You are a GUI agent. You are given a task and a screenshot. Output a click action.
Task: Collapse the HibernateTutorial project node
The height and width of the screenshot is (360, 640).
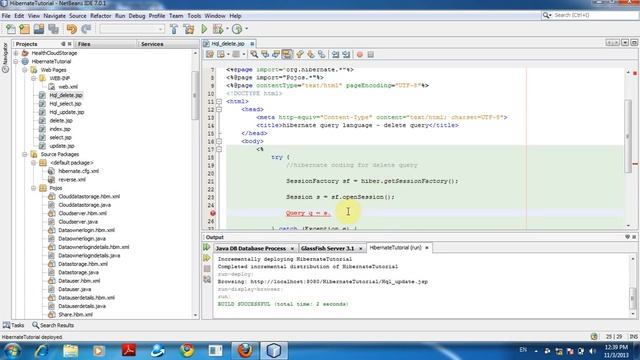tap(16, 62)
